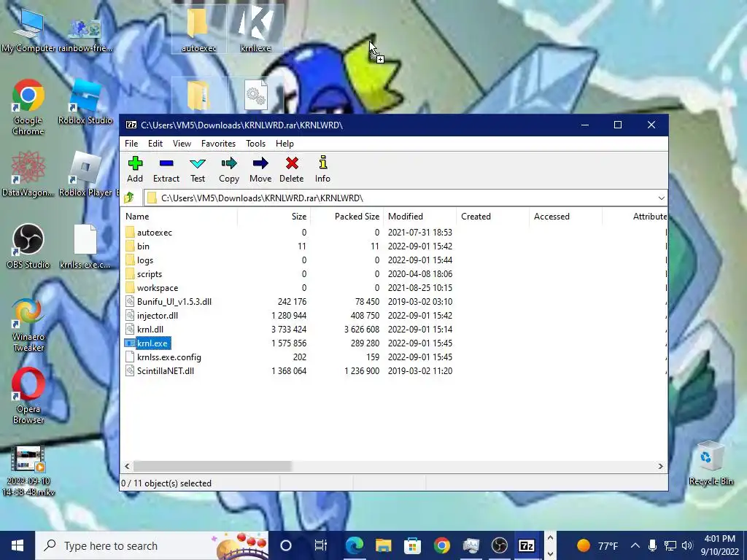This screenshot has height=560, width=747.
Task: Select the DataWagon desktop shortcut
Action: pyautogui.click(x=28, y=174)
